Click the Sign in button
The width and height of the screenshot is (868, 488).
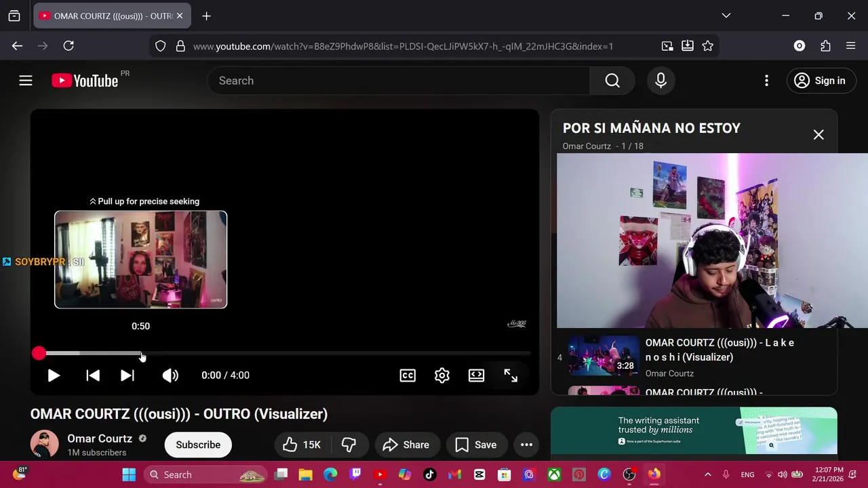820,81
